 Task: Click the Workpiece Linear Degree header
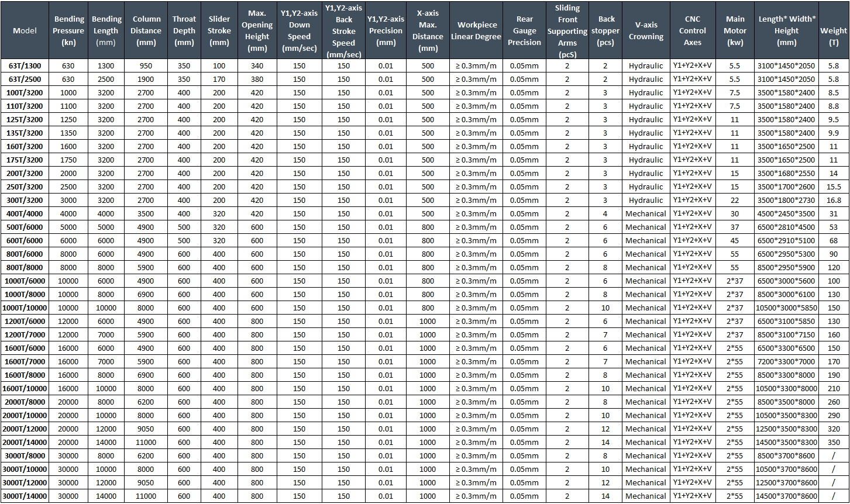coord(476,30)
